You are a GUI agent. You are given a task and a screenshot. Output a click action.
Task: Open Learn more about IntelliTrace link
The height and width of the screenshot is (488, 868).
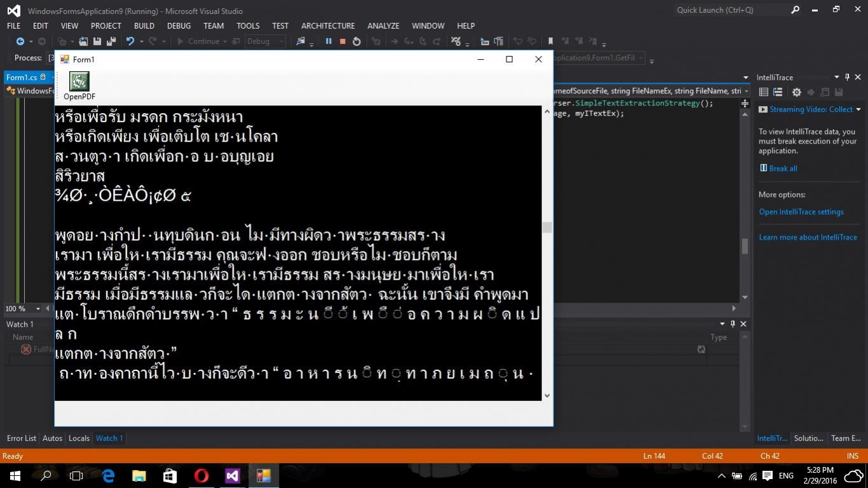(808, 237)
